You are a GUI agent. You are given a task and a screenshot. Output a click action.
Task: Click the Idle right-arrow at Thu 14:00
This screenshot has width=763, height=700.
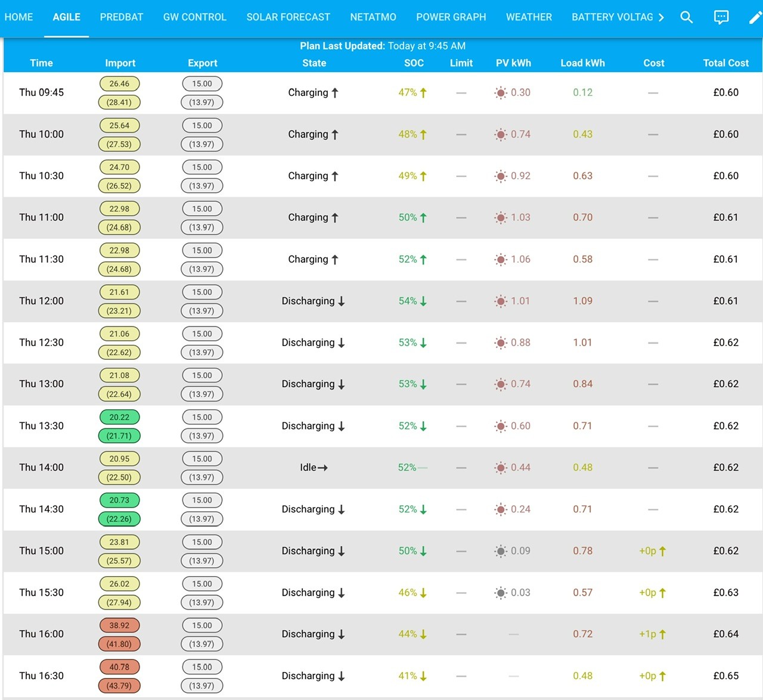322,468
